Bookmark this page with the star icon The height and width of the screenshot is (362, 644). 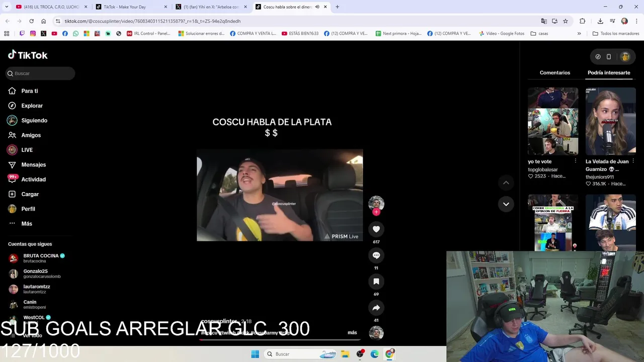point(566,21)
